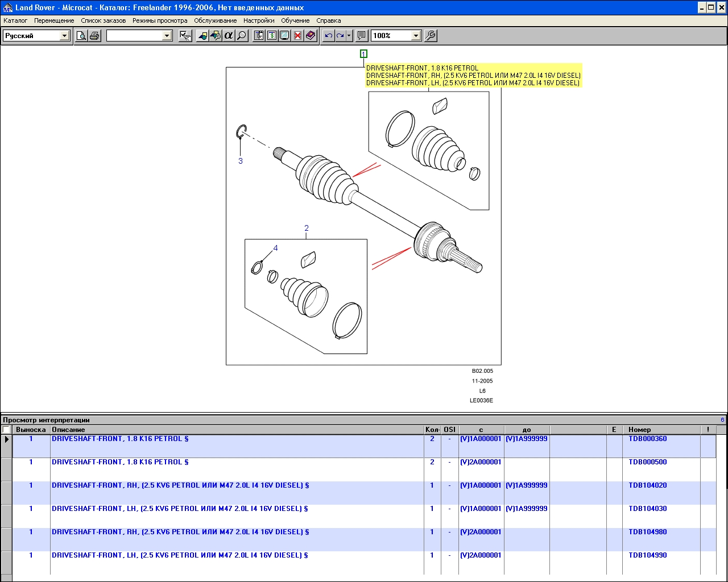Click the purple book help icon
This screenshot has height=582, width=728.
[311, 36]
